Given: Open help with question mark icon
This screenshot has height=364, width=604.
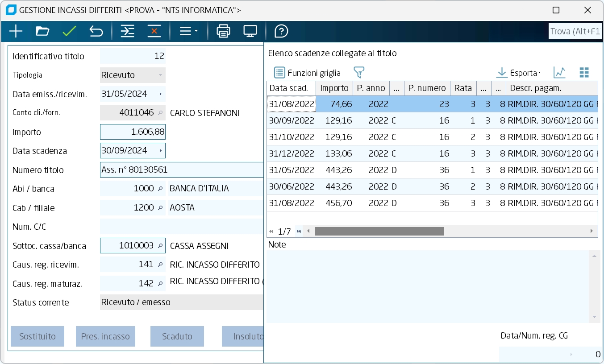Looking at the screenshot, I should click(281, 31).
